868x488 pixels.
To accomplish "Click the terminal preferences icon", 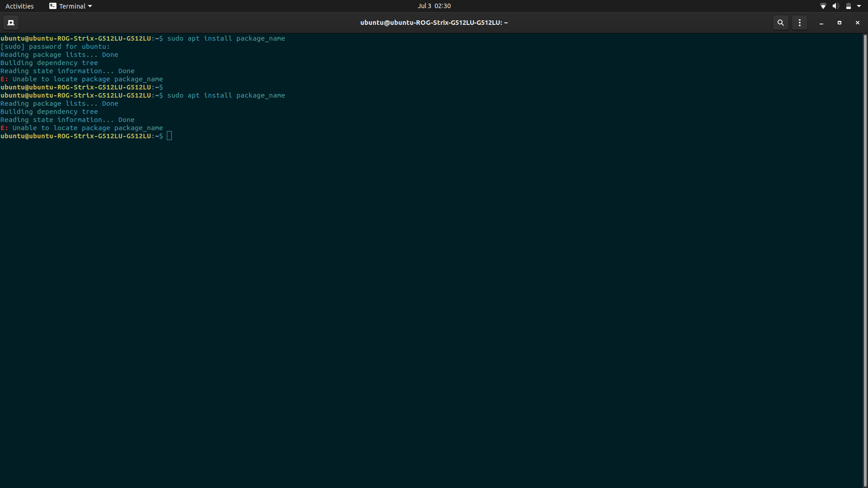I will point(799,23).
